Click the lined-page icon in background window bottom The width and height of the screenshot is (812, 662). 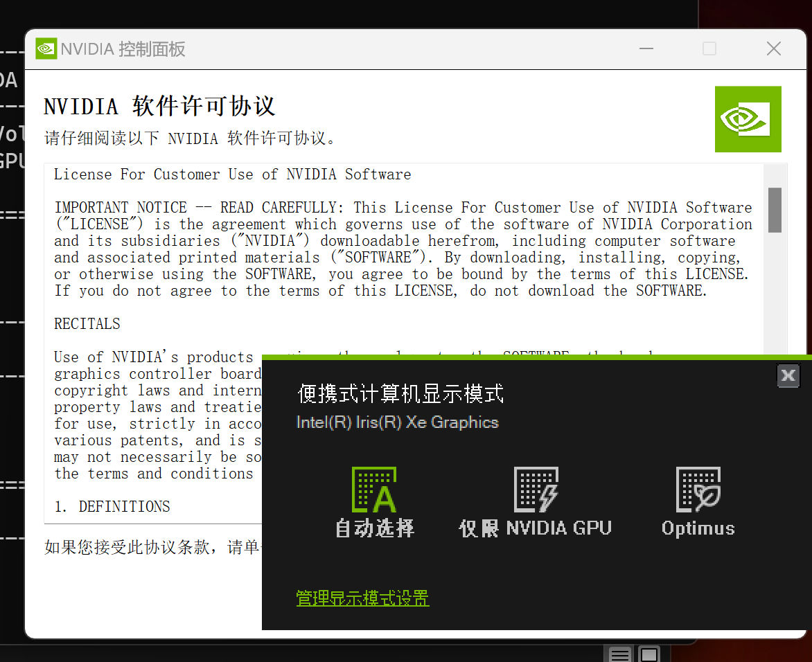pos(619,654)
